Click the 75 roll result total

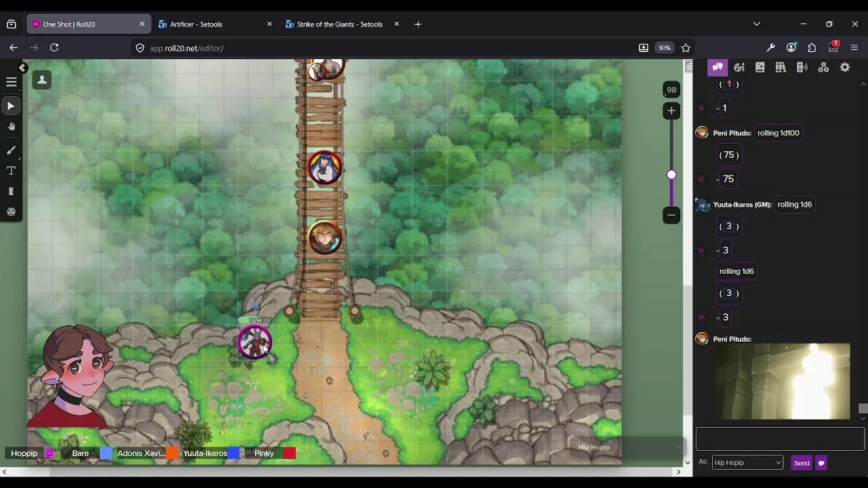(x=728, y=179)
